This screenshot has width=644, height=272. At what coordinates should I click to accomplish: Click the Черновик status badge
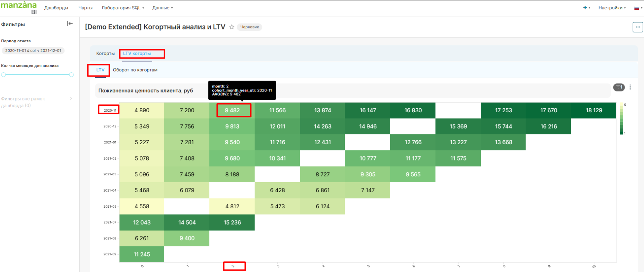point(250,27)
